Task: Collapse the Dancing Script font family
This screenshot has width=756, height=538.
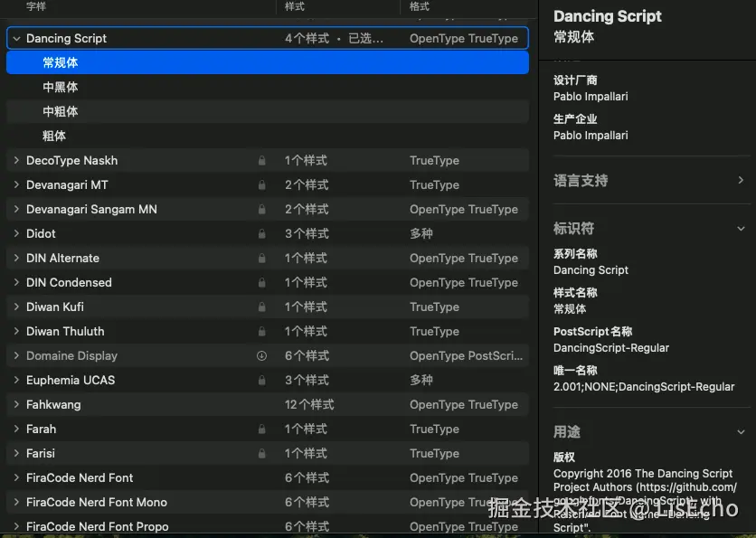Action: pyautogui.click(x=16, y=39)
